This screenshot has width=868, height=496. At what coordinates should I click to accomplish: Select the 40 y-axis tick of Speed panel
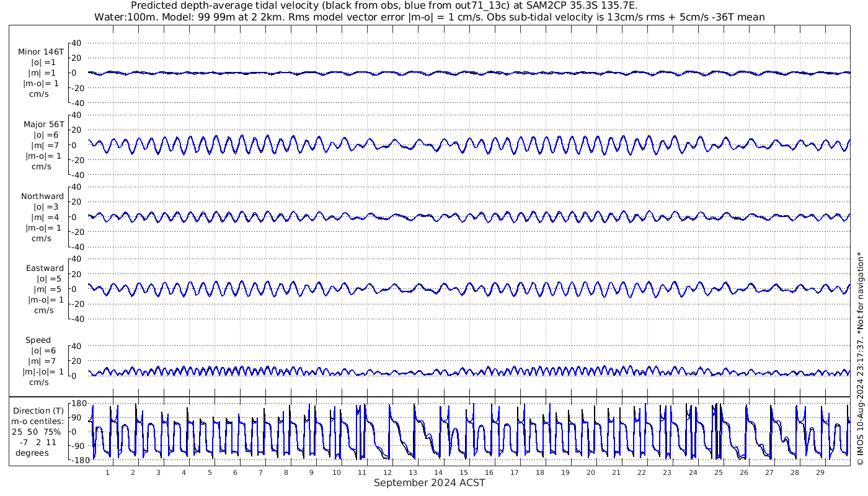pyautogui.click(x=77, y=346)
